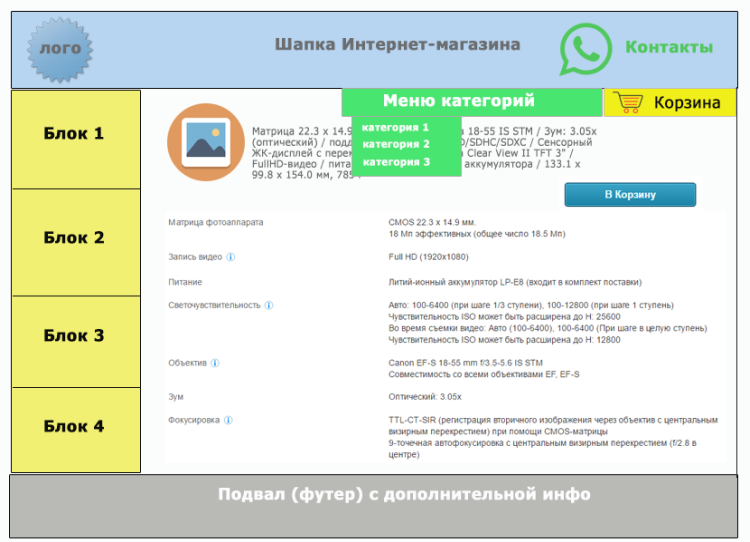Select Блок 1 in sidebar
The width and height of the screenshot is (750, 542).
(x=76, y=139)
